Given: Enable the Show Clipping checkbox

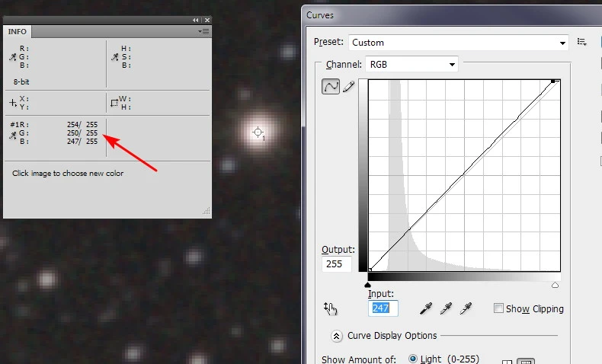Looking at the screenshot, I should click(x=498, y=308).
